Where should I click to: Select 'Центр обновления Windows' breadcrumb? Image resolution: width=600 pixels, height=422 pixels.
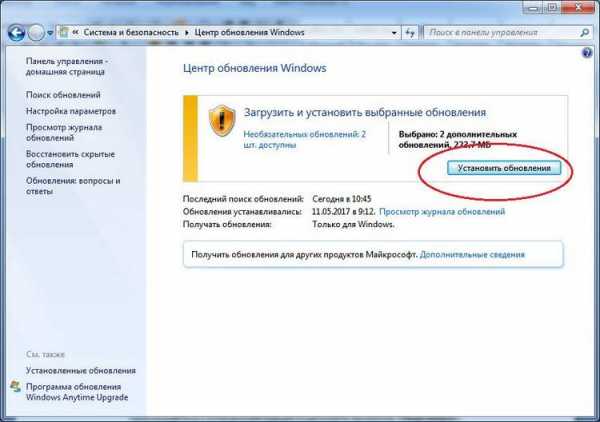pyautogui.click(x=249, y=33)
